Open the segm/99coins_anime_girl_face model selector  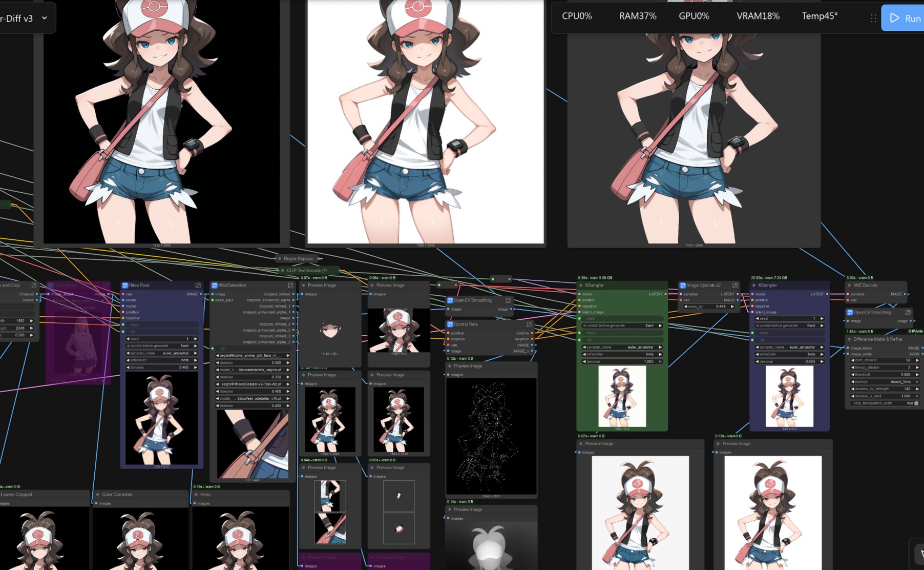point(253,356)
